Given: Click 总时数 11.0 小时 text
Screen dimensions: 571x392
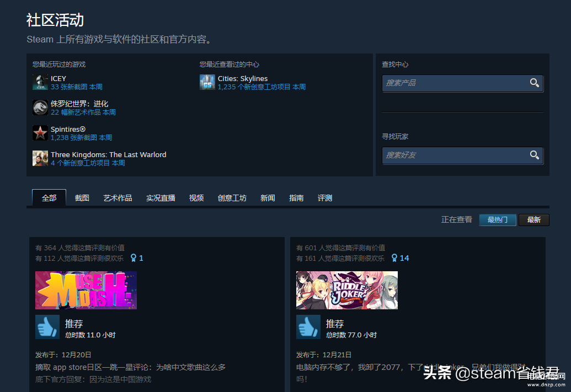Looking at the screenshot, I should 90,335.
